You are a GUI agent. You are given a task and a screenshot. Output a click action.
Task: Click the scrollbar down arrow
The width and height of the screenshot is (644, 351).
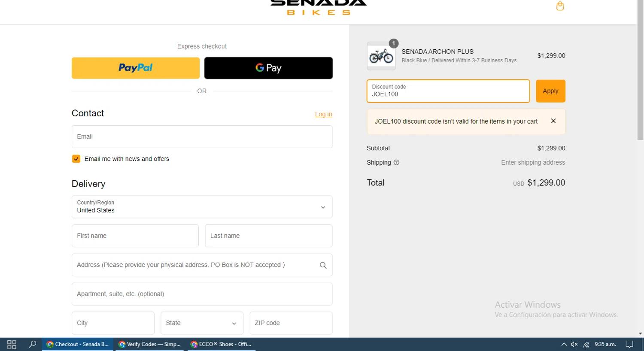pos(640,333)
